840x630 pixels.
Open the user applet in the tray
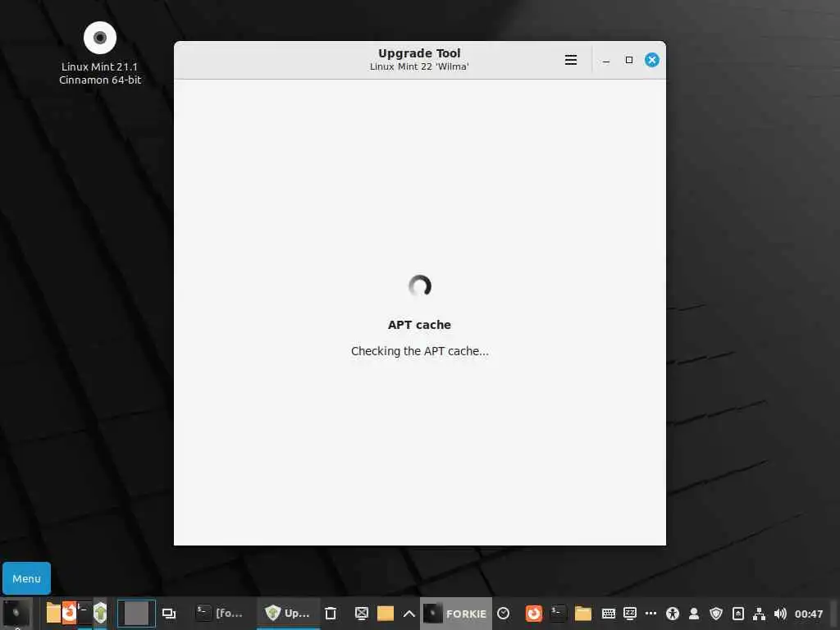[x=694, y=614]
